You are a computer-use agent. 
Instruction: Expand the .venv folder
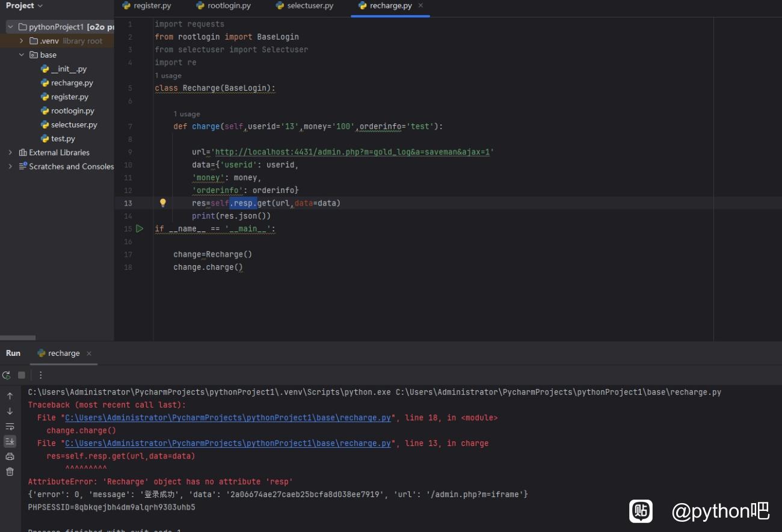[21, 41]
